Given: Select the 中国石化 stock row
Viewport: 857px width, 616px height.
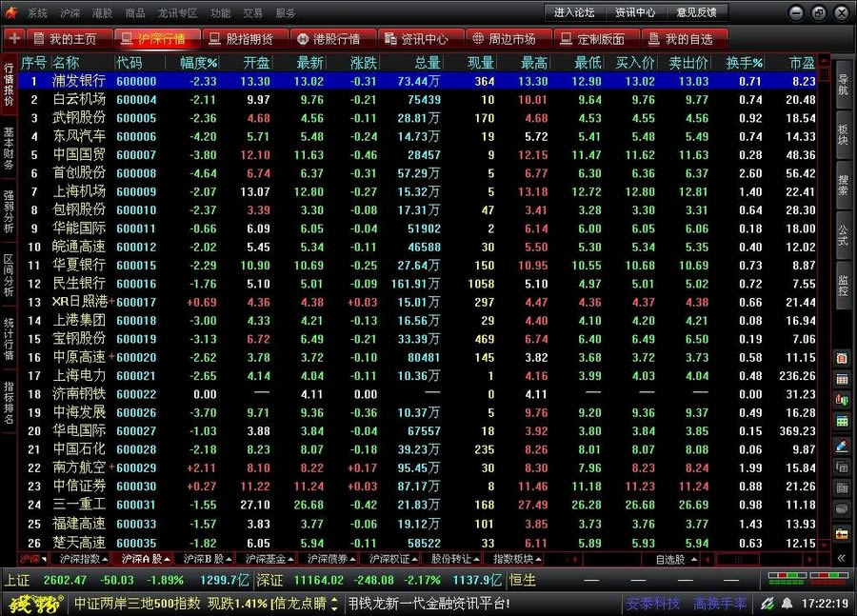Looking at the screenshot, I should pos(79,449).
